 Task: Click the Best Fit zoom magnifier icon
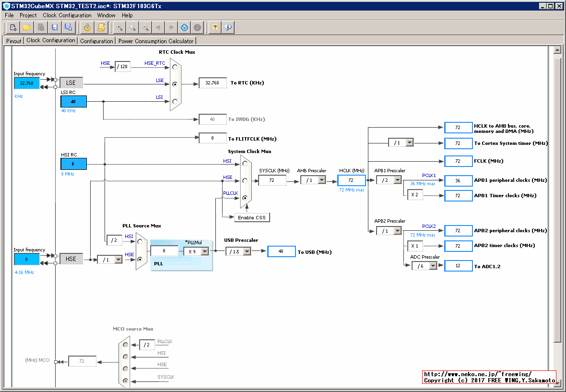[132, 27]
